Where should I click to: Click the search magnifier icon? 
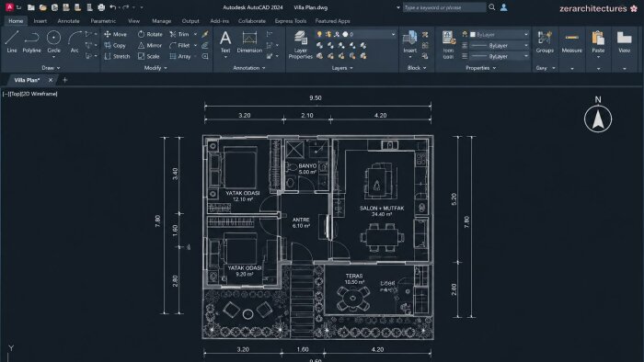pos(491,7)
